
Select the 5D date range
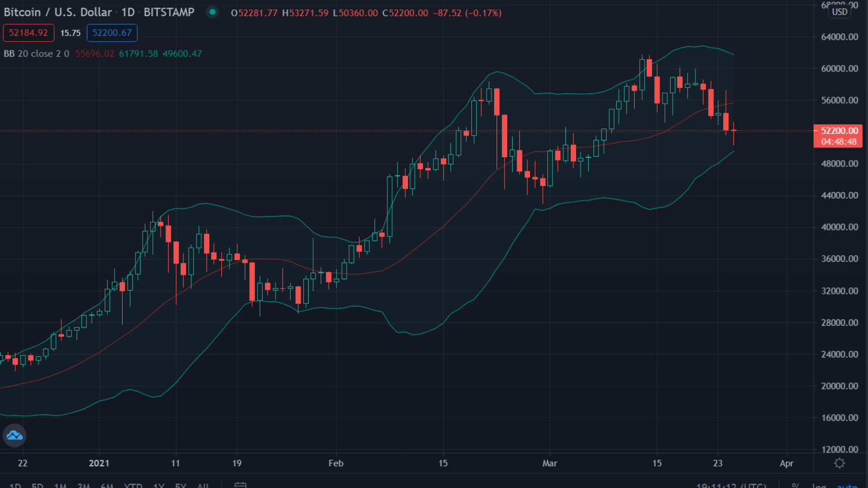[x=37, y=485]
